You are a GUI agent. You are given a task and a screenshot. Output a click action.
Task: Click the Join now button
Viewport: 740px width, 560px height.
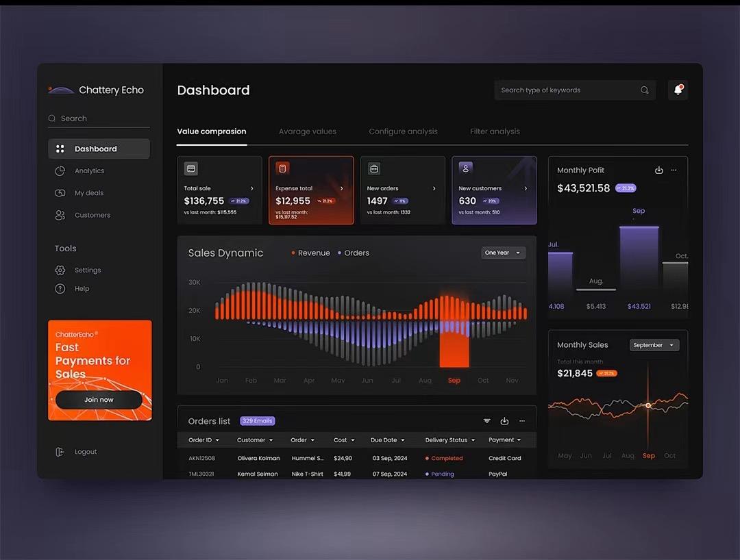(99, 400)
